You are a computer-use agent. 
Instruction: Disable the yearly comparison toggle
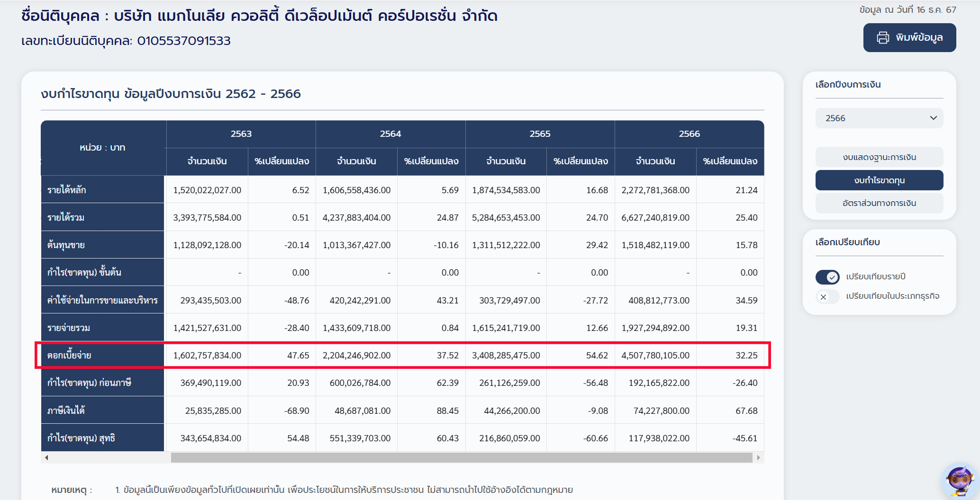[827, 277]
